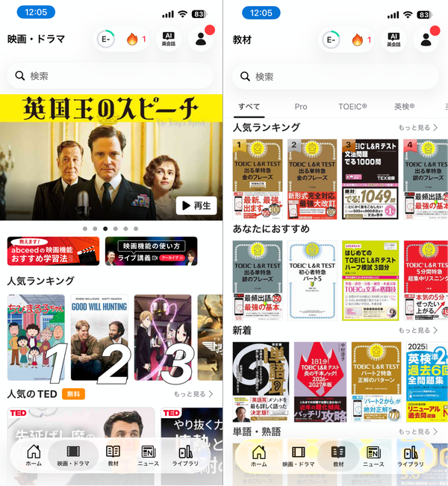This screenshot has height=486, width=448.
Task: Open profile icon on the 教材 screen
Action: [426, 40]
